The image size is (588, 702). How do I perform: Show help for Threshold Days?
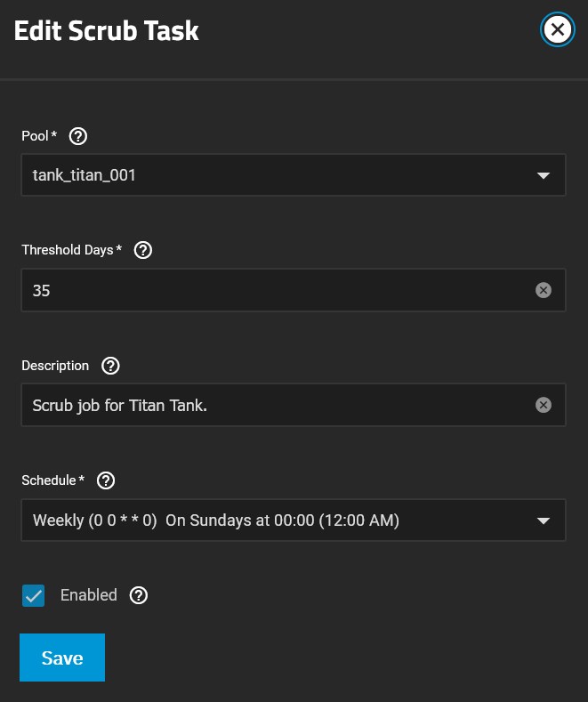pyautogui.click(x=143, y=250)
